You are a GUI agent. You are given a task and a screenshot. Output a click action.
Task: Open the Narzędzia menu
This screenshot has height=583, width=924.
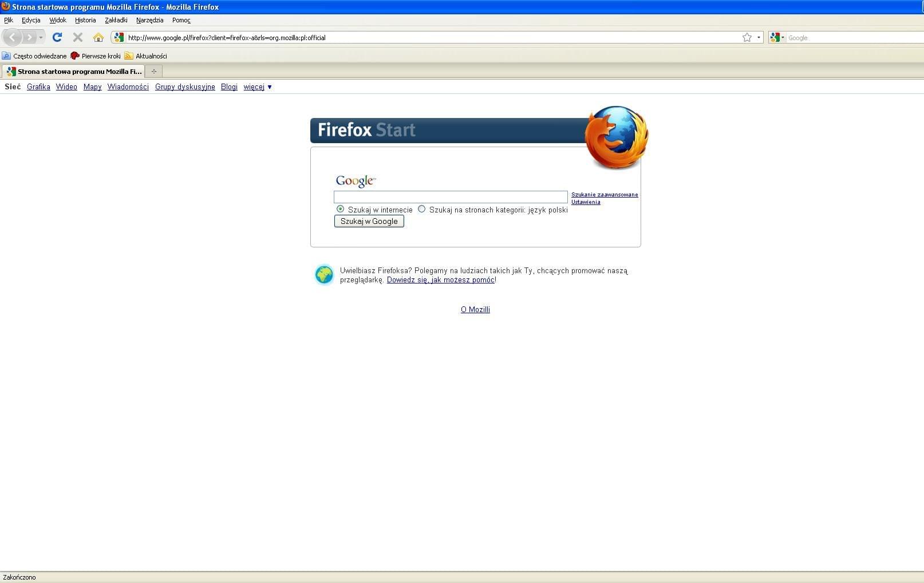[150, 20]
